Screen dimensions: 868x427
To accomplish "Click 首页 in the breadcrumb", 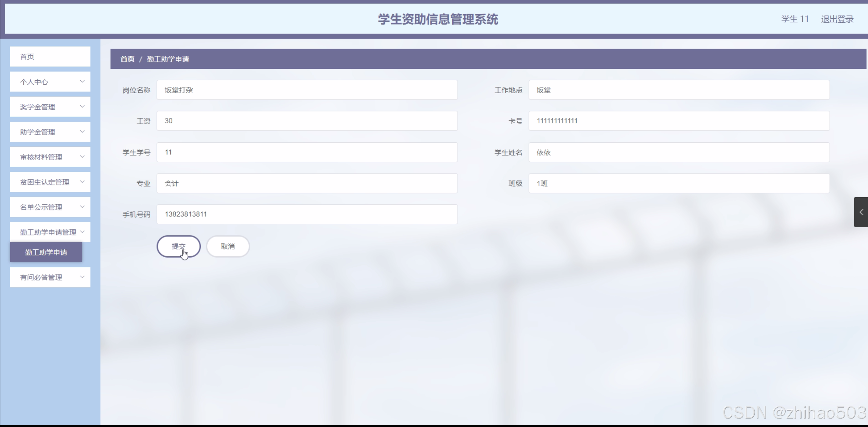I will (x=128, y=59).
